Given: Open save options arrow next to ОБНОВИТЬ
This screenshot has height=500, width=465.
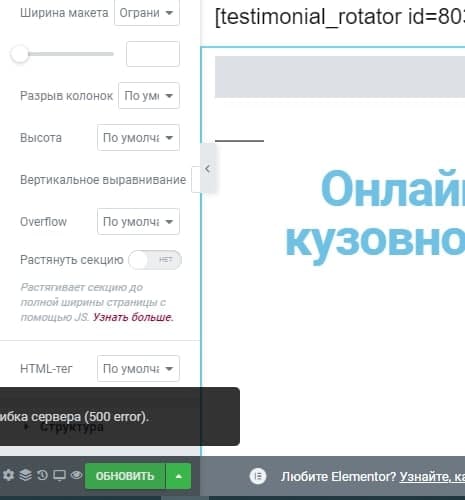Looking at the screenshot, I should (179, 476).
